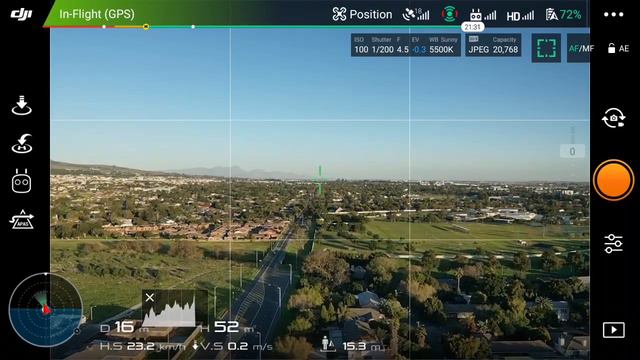Open the playback gallery

[613, 330]
